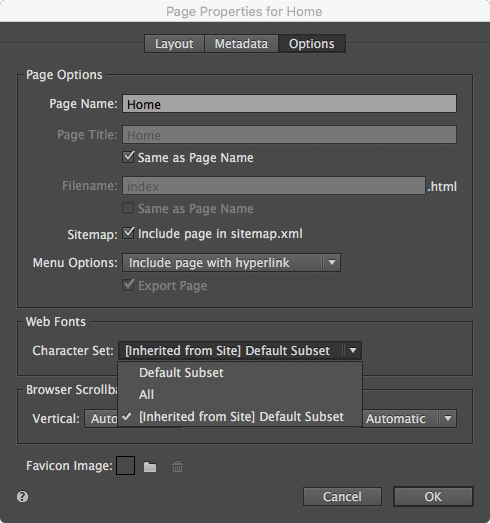Click the Export Page checkbox
The width and height of the screenshot is (490, 523).
pos(128,286)
